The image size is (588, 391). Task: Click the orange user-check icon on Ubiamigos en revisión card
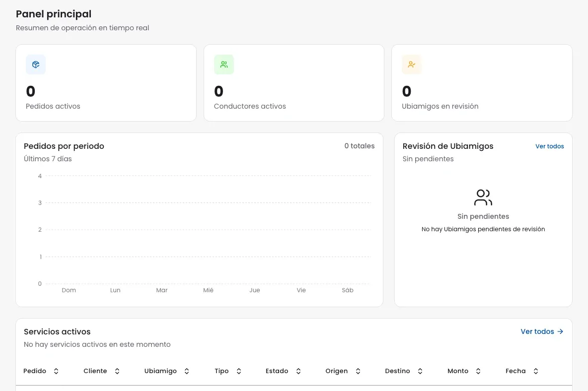click(x=412, y=65)
